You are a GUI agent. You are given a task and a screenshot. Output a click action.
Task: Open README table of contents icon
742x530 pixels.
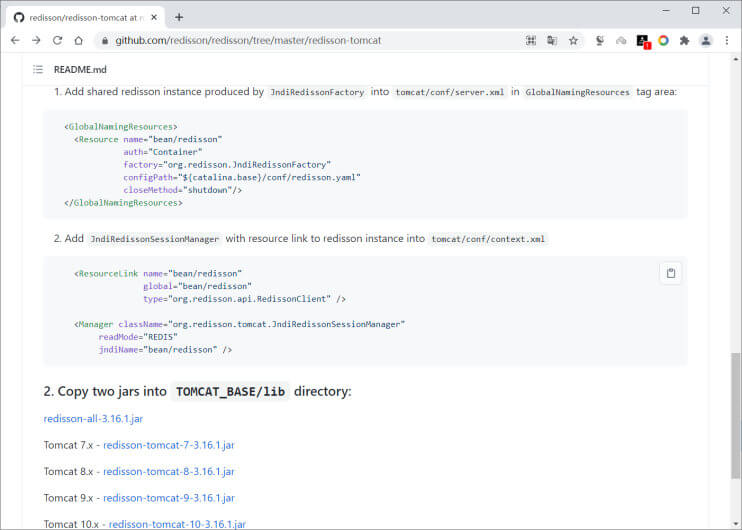[38, 70]
